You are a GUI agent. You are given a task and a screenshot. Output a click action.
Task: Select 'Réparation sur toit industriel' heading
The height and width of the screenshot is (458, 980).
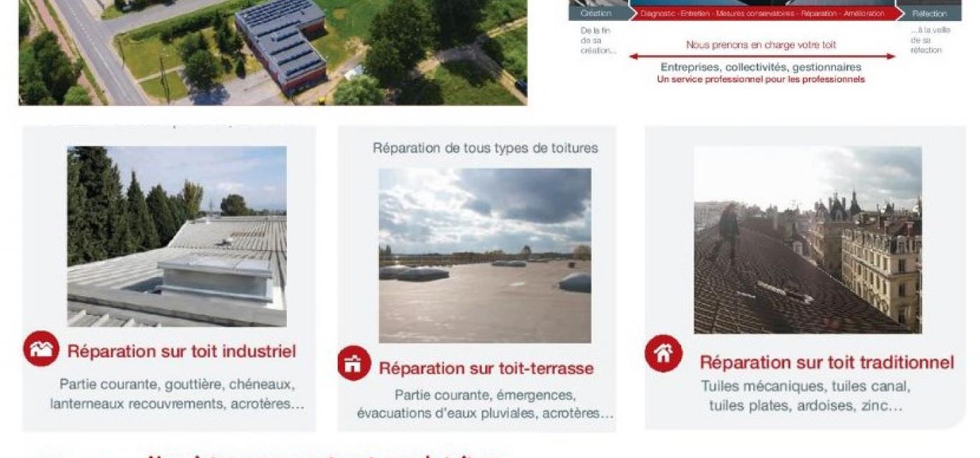tap(181, 350)
